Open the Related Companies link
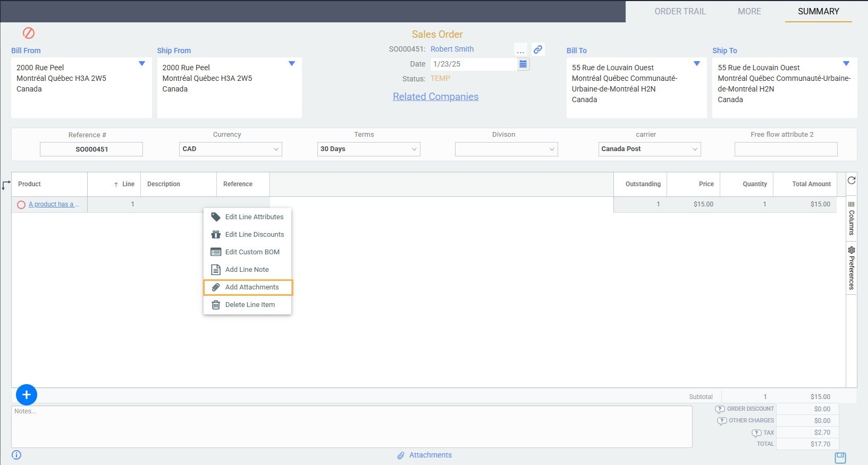 point(435,96)
